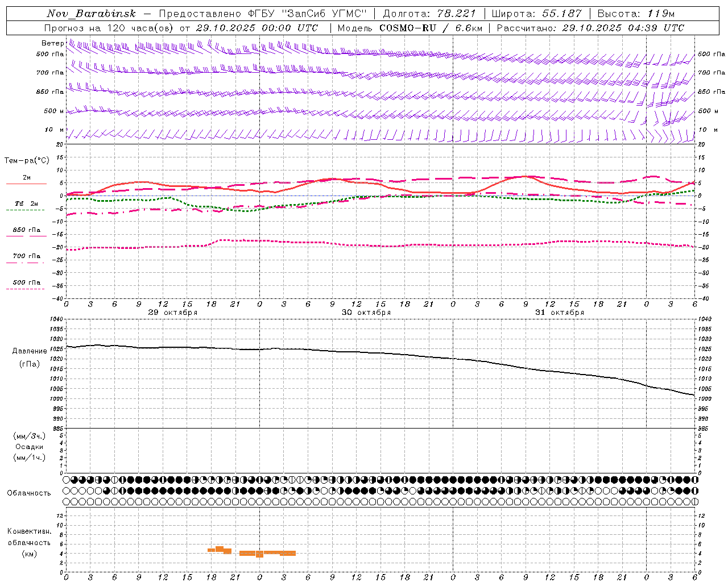Click the 31 октября date label
The height and width of the screenshot is (582, 728).
coord(560,313)
